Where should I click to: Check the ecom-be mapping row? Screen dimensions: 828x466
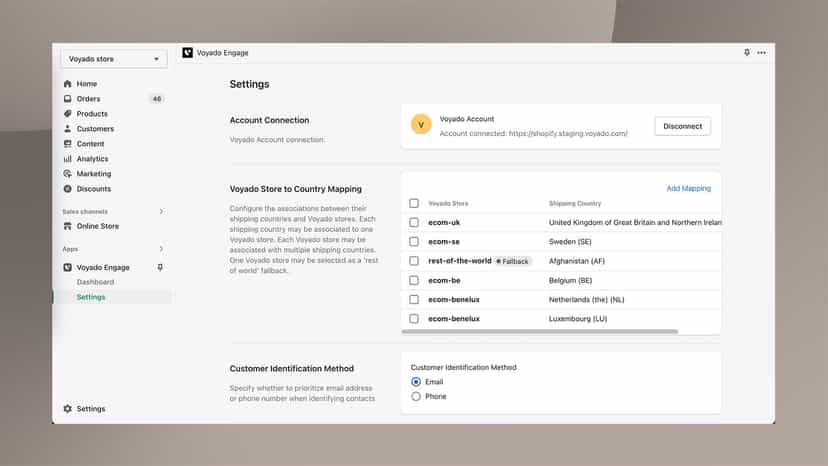pos(414,280)
